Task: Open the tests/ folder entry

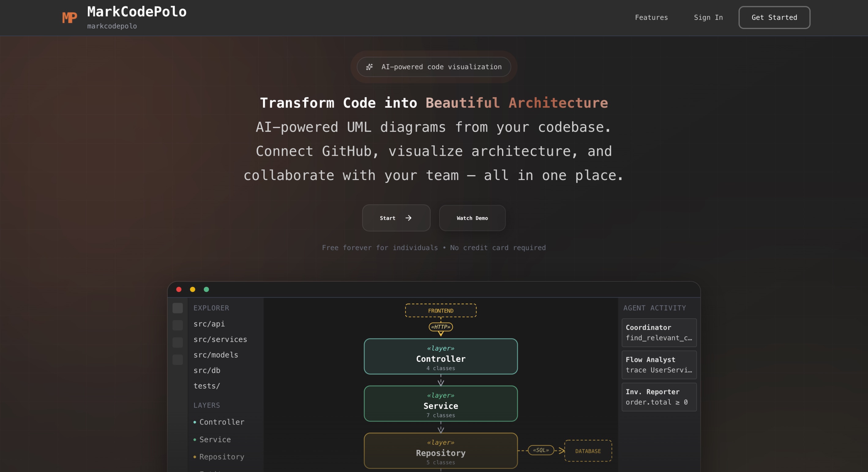Action: click(x=207, y=386)
